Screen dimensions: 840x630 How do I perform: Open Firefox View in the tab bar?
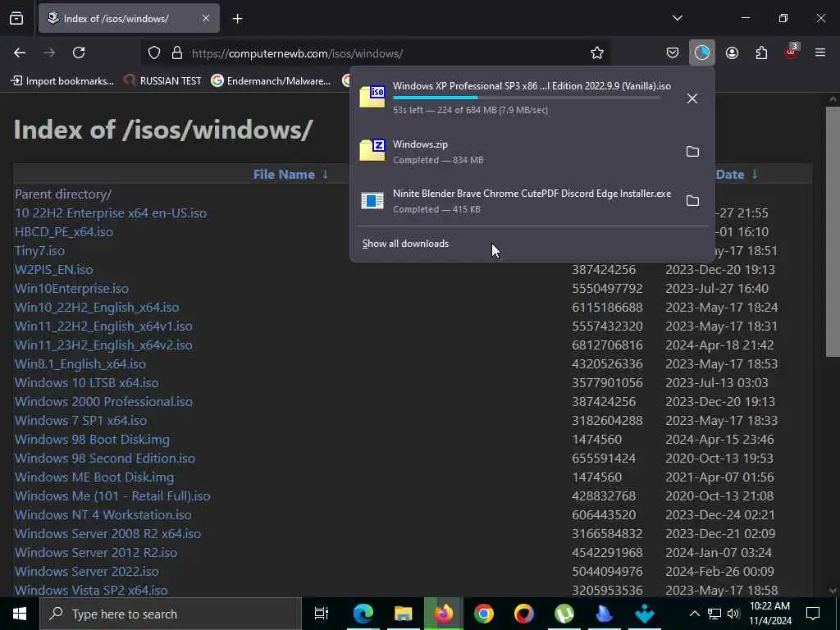pyautogui.click(x=16, y=19)
